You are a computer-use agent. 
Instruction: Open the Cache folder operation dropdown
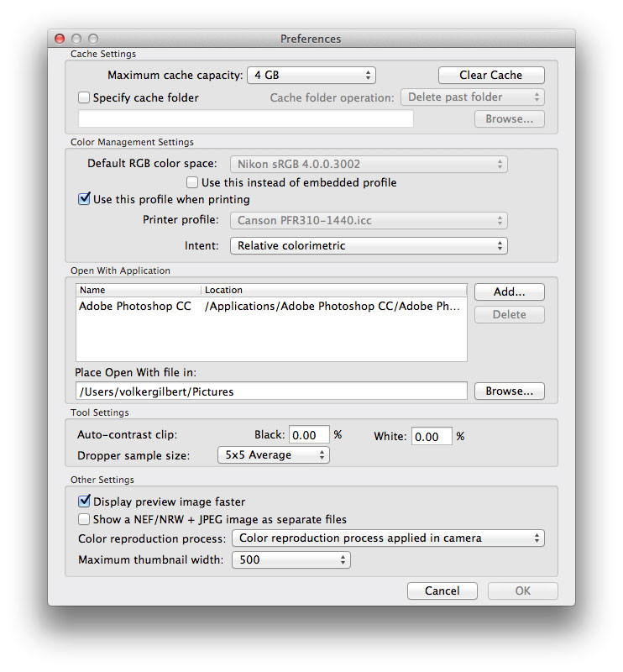point(473,97)
